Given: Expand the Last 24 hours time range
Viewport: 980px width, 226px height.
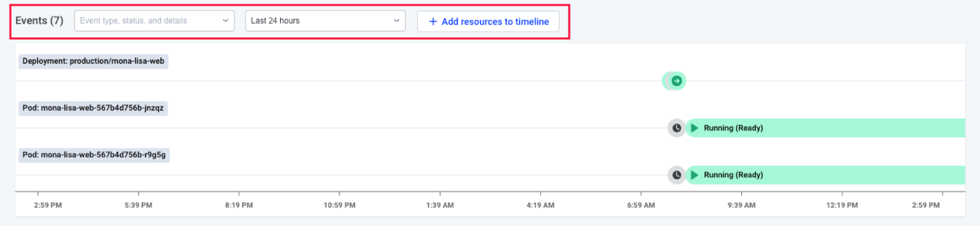Looking at the screenshot, I should pos(325,21).
